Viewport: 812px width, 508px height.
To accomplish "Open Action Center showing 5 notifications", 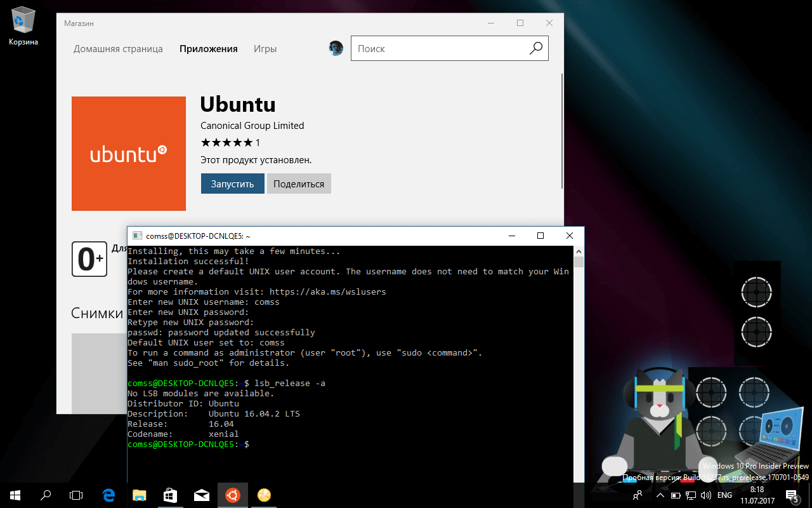I will point(792,495).
